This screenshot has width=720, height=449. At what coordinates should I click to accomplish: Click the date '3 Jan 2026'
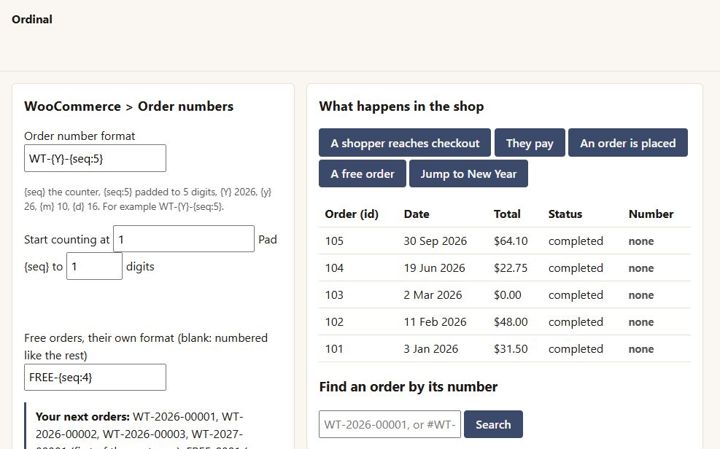click(x=431, y=349)
